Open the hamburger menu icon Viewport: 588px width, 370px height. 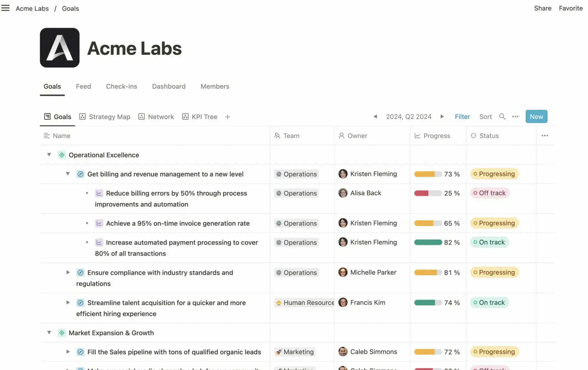tap(5, 8)
